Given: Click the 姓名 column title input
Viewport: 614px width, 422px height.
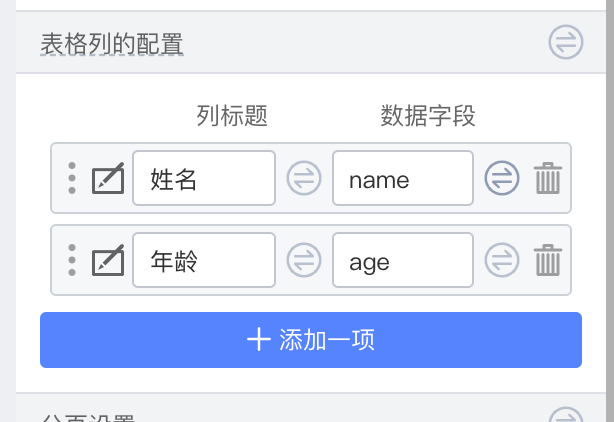Looking at the screenshot, I should click(203, 179).
